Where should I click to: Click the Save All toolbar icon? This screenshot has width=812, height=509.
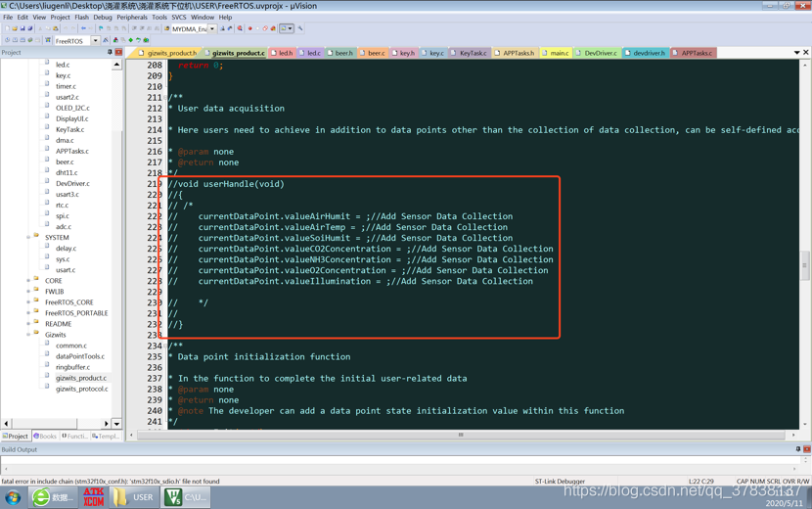pos(29,28)
